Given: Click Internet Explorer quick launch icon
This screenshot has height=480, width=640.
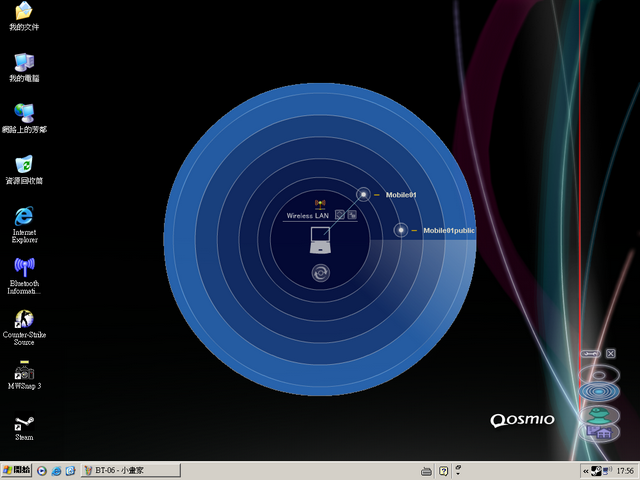Looking at the screenshot, I should 56,471.
